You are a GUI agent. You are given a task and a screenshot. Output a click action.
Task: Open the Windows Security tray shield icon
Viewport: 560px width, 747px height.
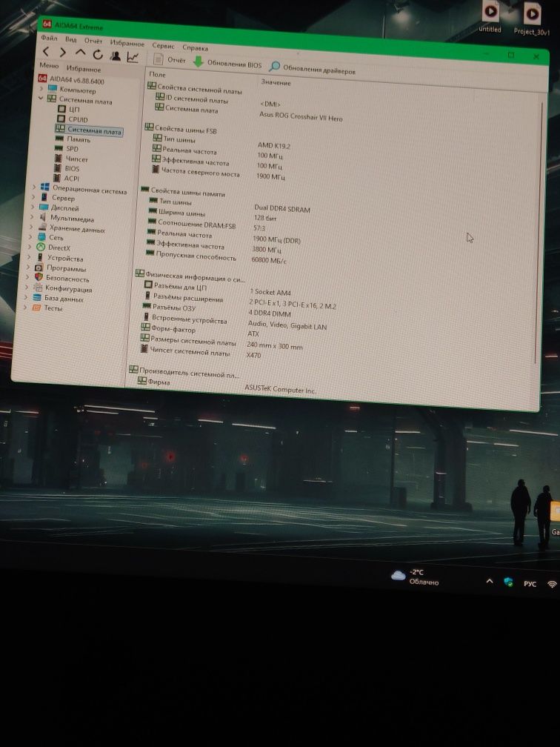509,582
